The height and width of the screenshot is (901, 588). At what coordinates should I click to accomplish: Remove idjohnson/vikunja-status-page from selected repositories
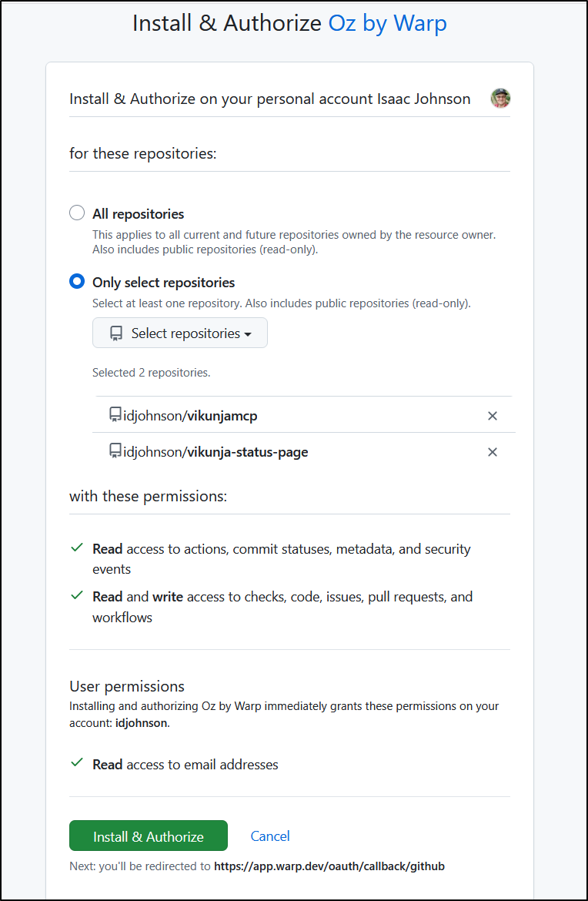pos(492,452)
